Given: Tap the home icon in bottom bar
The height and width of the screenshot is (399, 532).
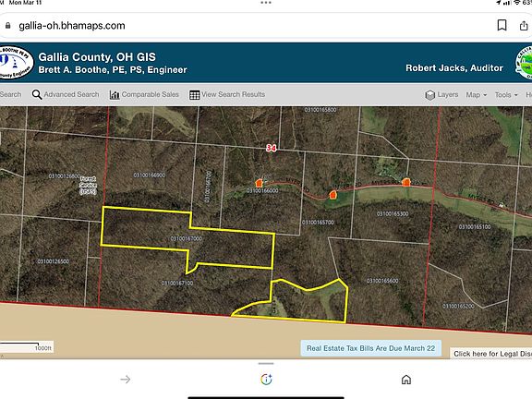Looking at the screenshot, I should point(406,380).
